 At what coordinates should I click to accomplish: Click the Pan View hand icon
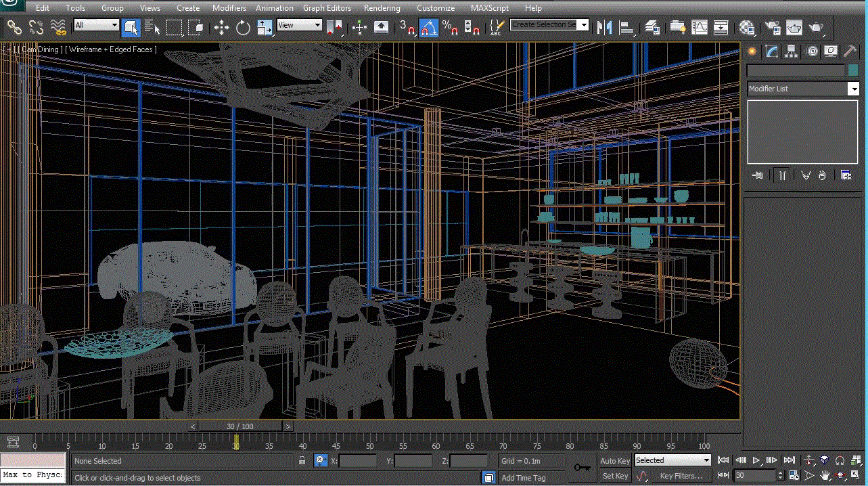(825, 476)
